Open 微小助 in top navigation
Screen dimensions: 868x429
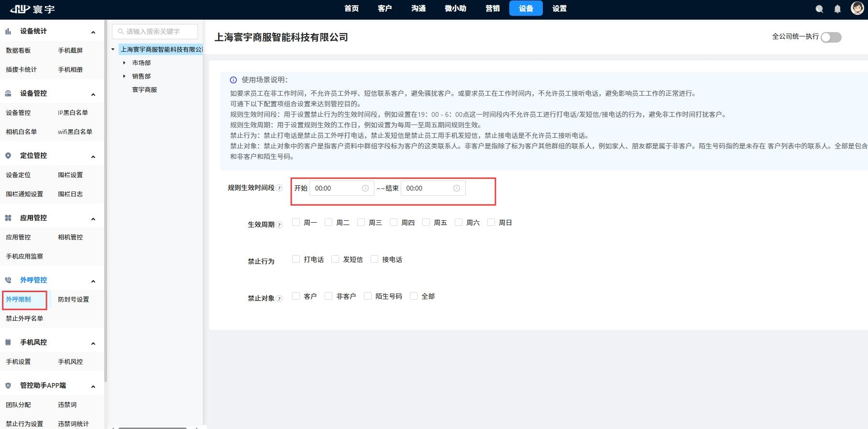coord(455,9)
